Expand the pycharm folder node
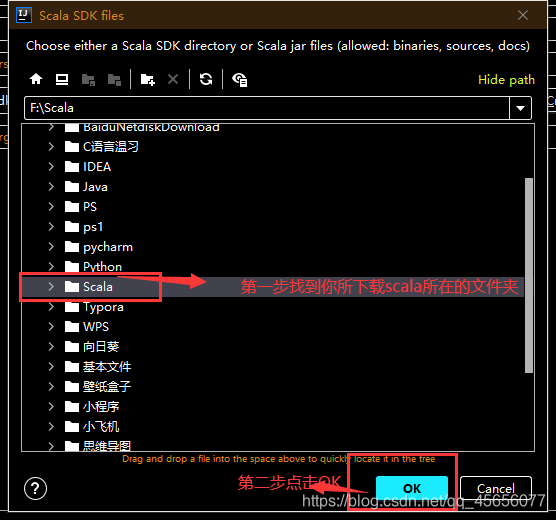This screenshot has width=556, height=520. (51, 247)
